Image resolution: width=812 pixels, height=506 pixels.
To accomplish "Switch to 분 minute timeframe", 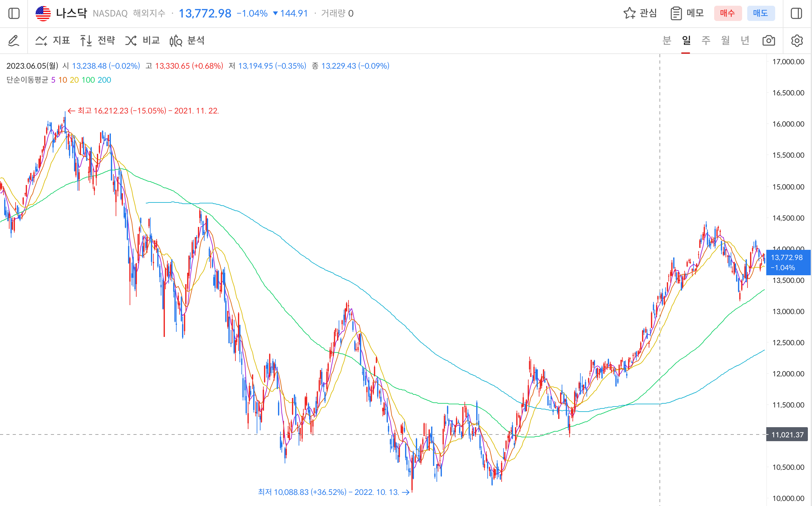I will [667, 40].
